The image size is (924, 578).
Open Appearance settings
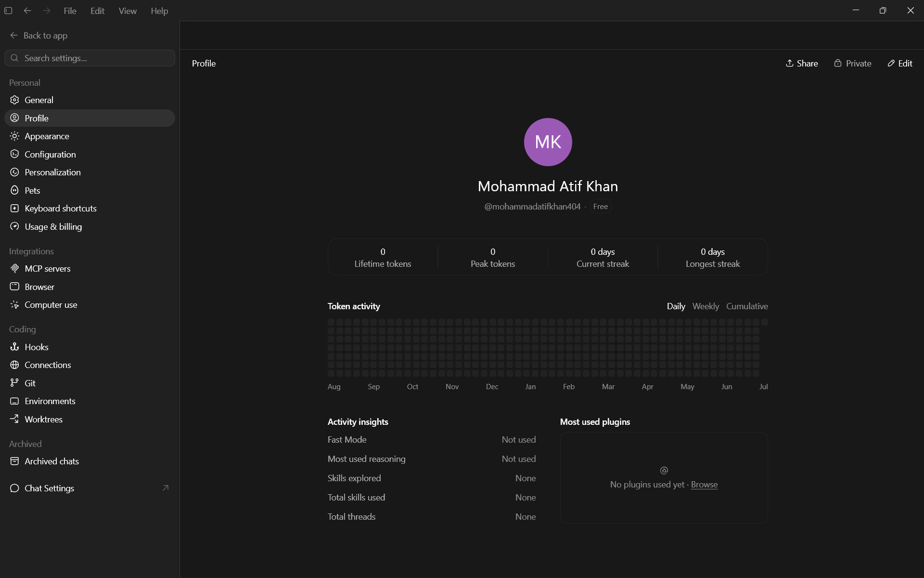tap(90, 136)
